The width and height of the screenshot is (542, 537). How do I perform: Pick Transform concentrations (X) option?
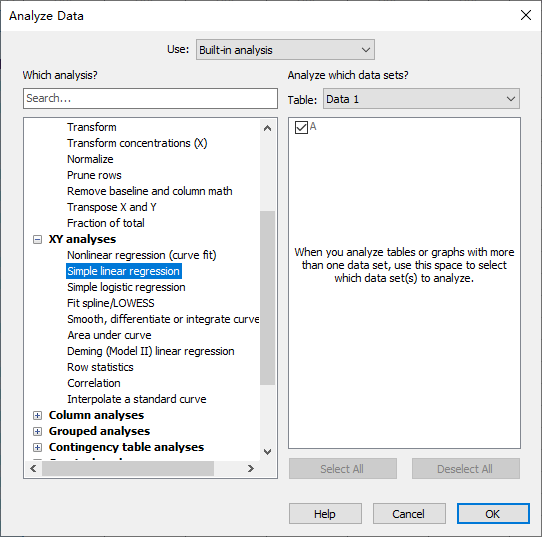pyautogui.click(x=137, y=143)
